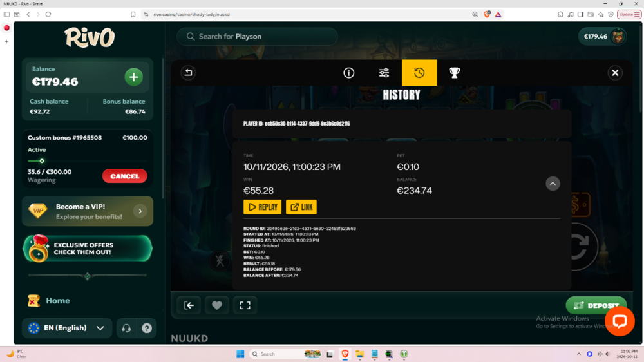Click the wagering progress bar

click(x=87, y=161)
